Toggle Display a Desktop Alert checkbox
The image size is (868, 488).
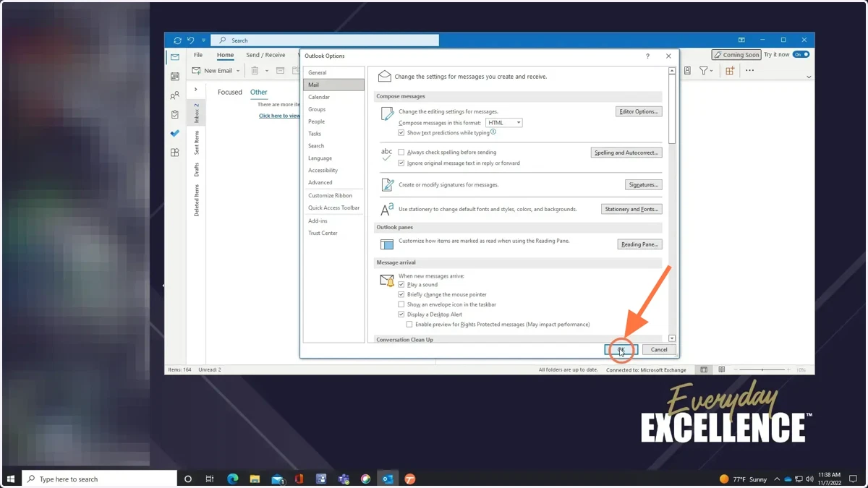[x=401, y=314]
